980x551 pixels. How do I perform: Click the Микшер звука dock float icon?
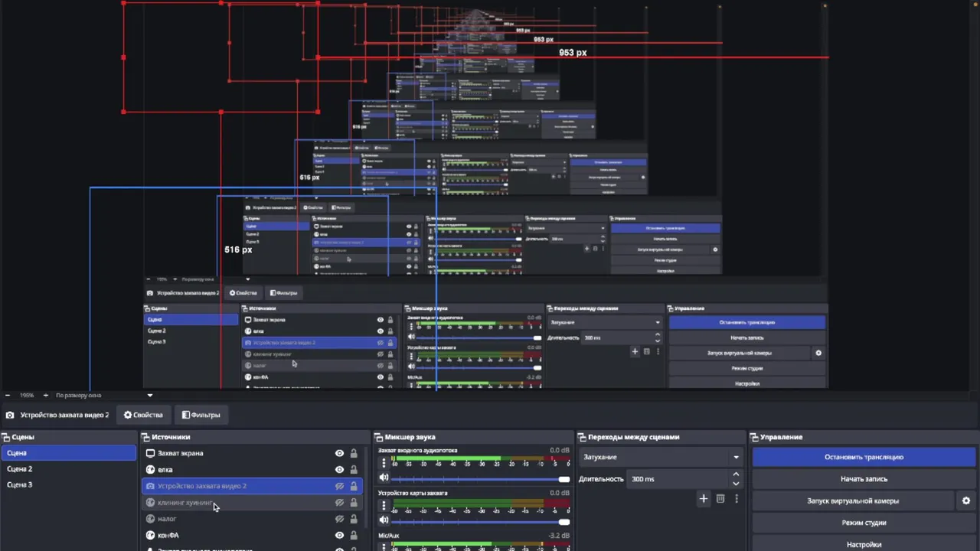click(379, 437)
